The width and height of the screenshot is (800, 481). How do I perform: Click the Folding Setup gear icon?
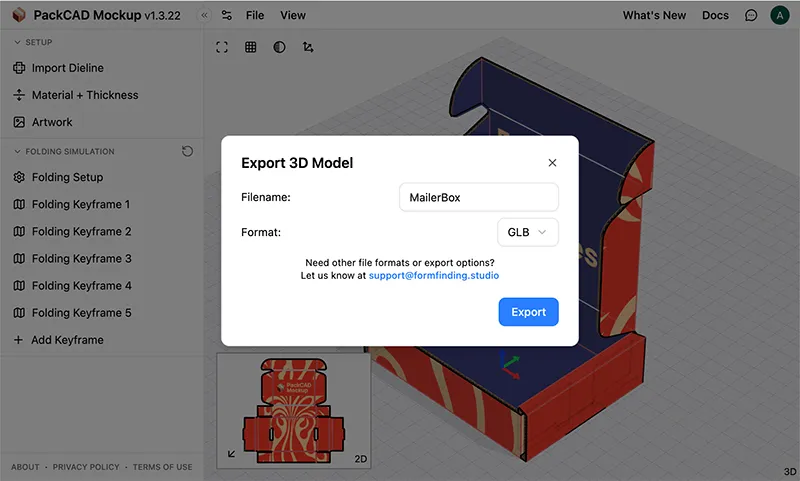(x=19, y=177)
